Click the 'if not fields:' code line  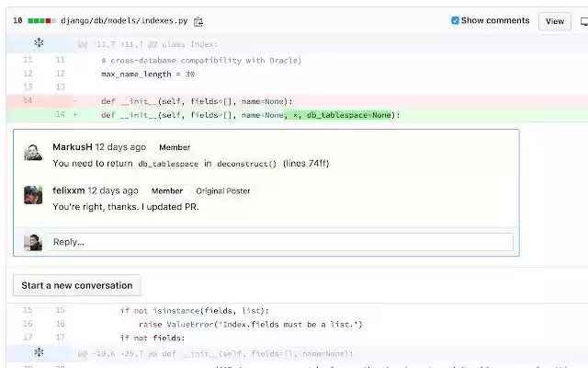[153, 338]
